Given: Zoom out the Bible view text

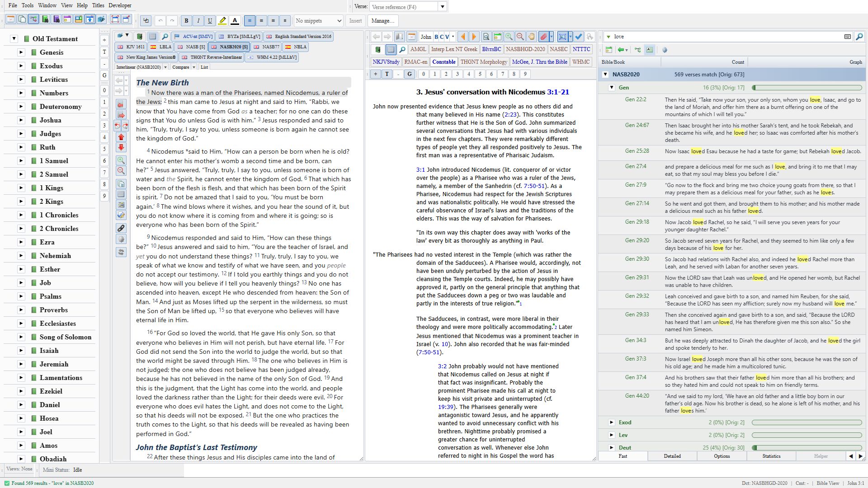Looking at the screenshot, I should tap(121, 171).
